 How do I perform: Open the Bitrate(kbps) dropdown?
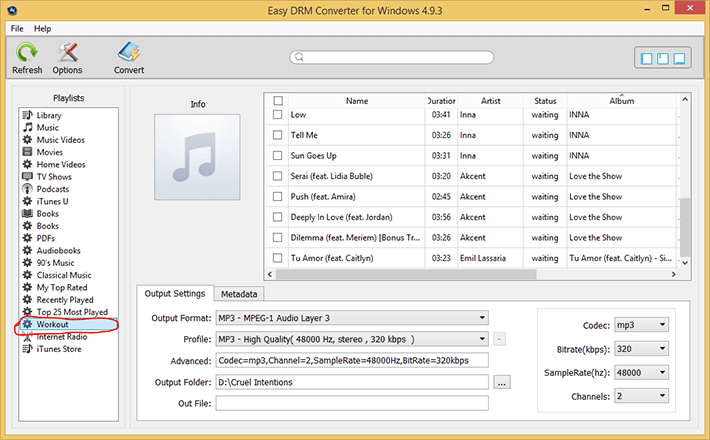click(641, 349)
